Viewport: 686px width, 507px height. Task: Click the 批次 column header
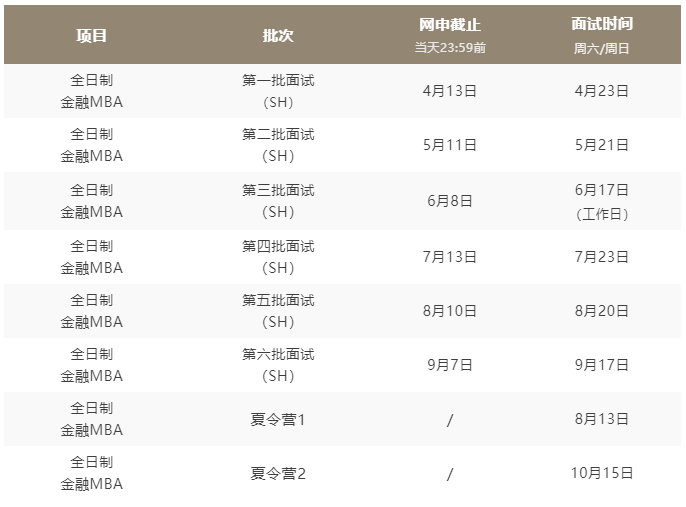pyautogui.click(x=278, y=35)
